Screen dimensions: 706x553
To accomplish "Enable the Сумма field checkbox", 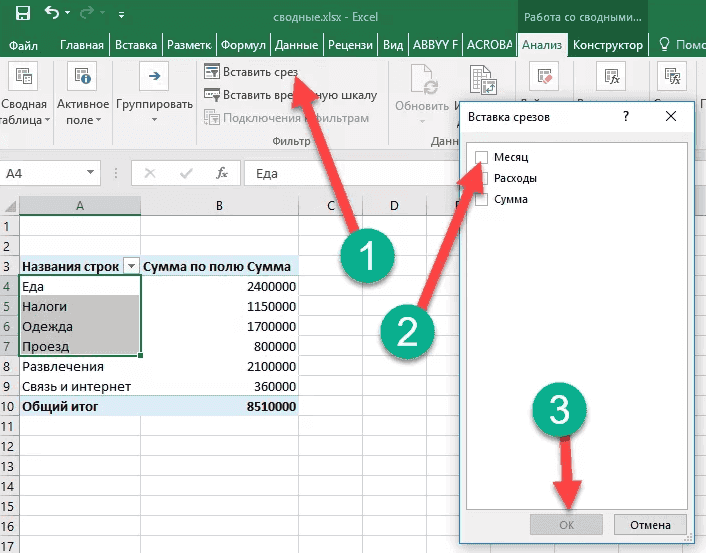I will [x=482, y=199].
